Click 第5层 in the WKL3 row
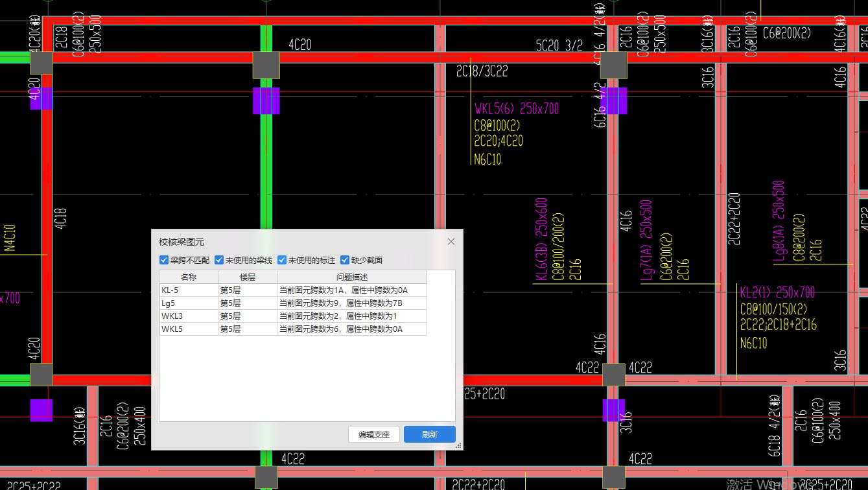Screen dimensions: 868x490 [248, 316]
